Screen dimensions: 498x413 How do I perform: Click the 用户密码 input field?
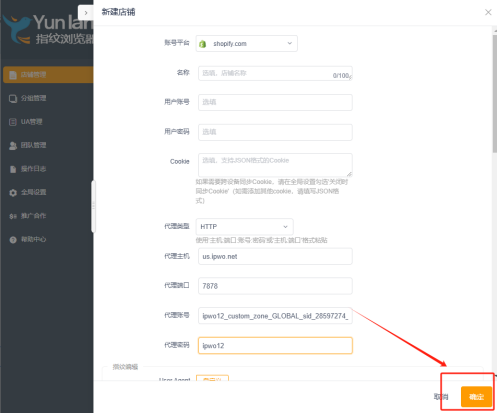point(275,132)
